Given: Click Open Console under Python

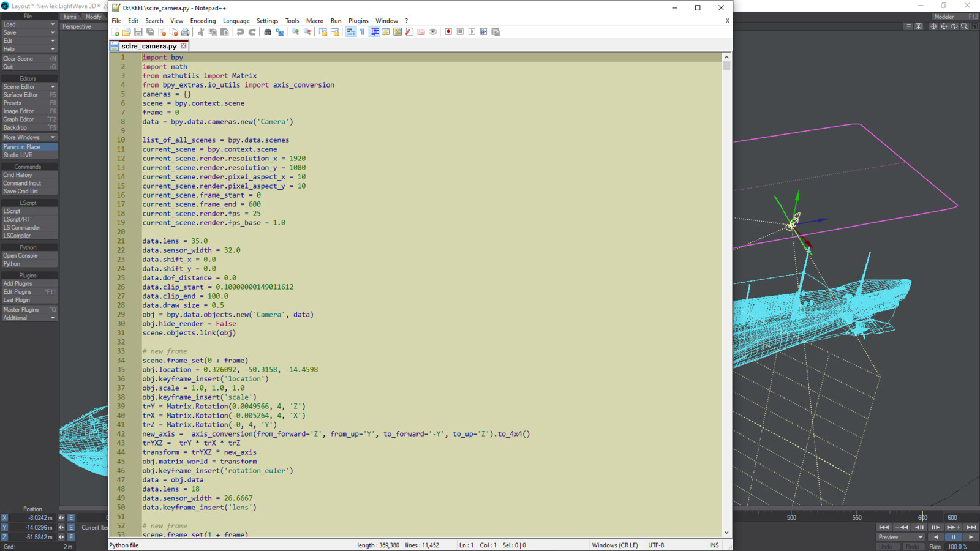Looking at the screenshot, I should click(29, 256).
